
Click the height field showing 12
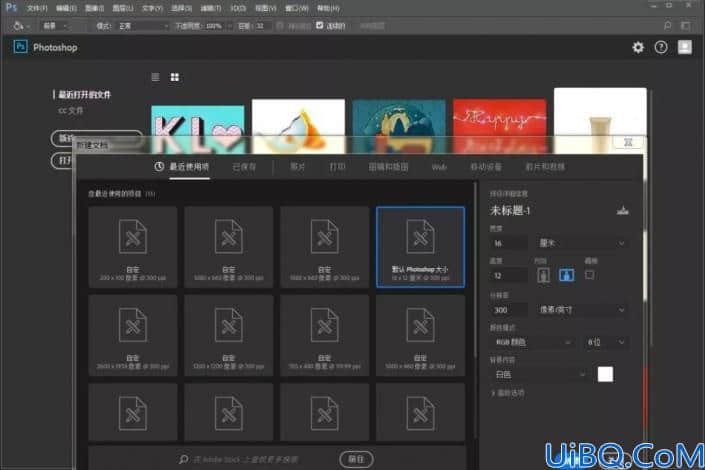pos(509,275)
